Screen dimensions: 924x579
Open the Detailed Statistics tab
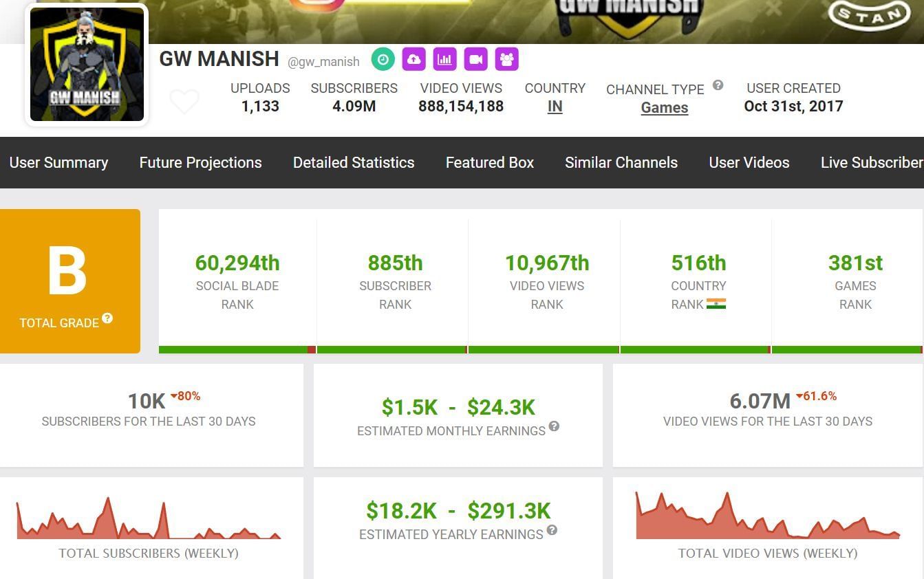click(354, 163)
